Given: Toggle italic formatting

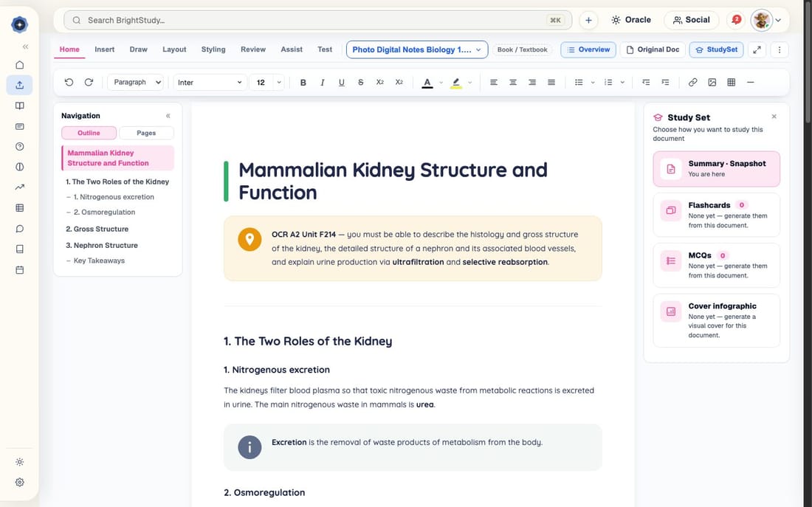Looking at the screenshot, I should (322, 83).
